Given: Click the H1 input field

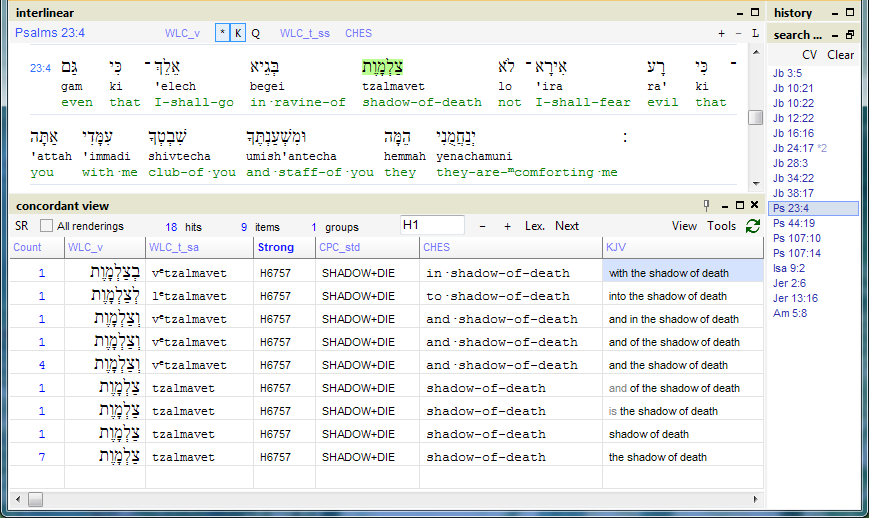Looking at the screenshot, I should click(432, 226).
